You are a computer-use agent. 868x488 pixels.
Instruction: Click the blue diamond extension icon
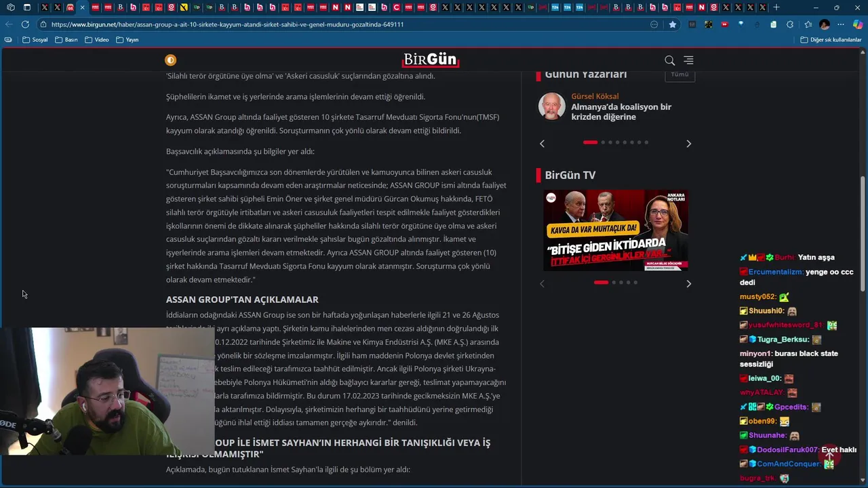point(741,24)
